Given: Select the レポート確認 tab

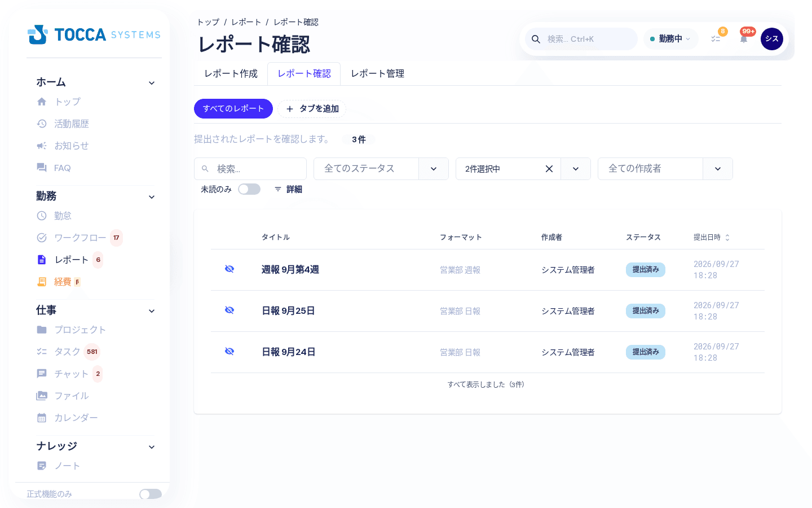Looking at the screenshot, I should tap(304, 74).
